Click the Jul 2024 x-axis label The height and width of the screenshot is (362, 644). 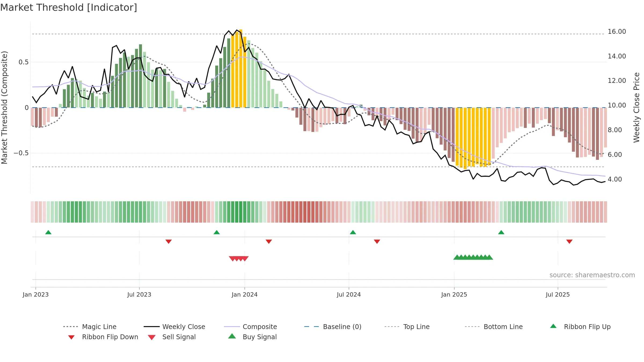point(349,295)
